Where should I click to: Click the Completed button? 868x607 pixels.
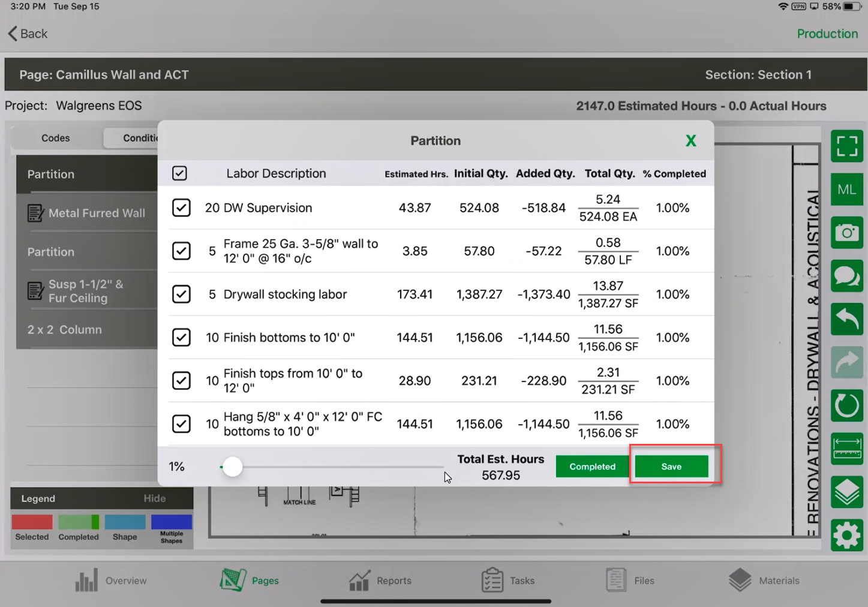[x=592, y=467]
